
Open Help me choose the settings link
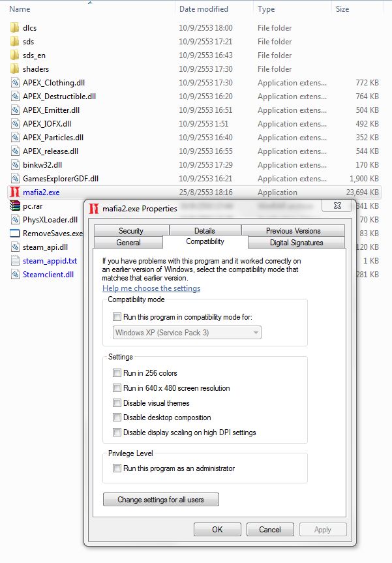click(151, 288)
